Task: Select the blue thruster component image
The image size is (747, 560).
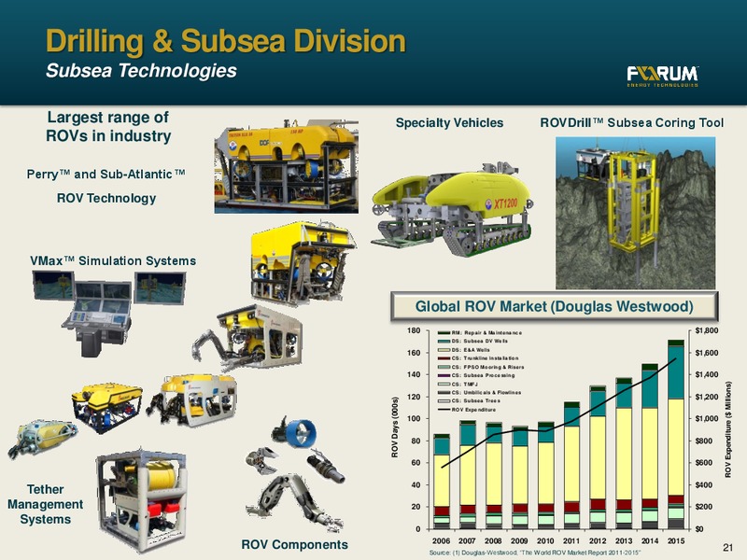Action: point(292,431)
